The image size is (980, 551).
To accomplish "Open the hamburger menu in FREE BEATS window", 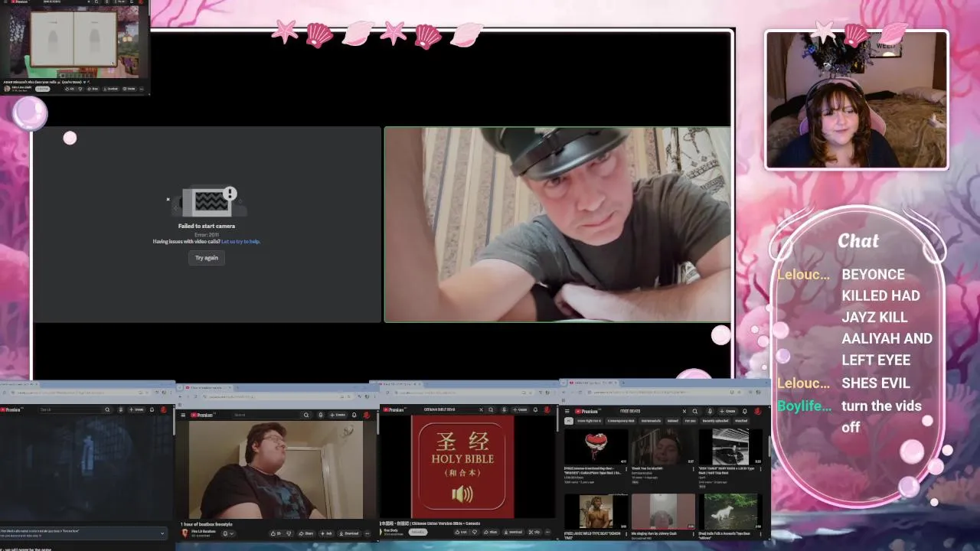I will click(x=567, y=411).
